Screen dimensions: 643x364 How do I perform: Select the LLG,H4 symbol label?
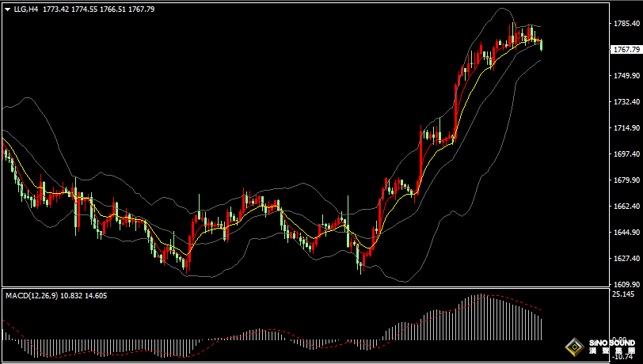[x=26, y=9]
